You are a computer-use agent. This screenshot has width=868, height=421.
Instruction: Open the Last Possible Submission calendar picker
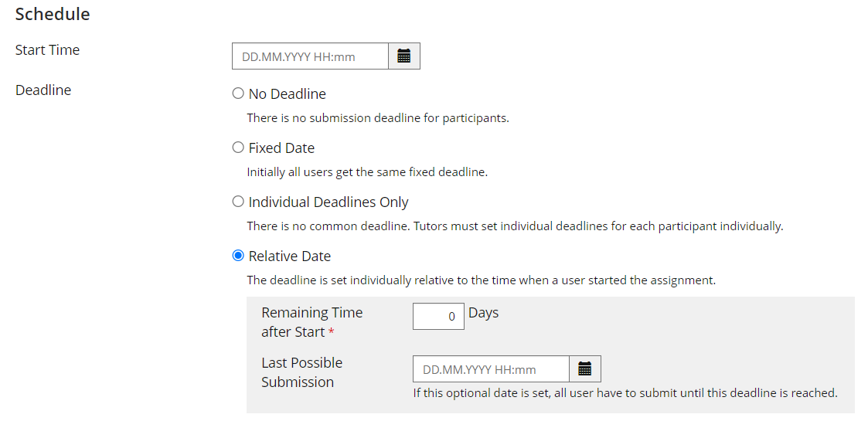coord(584,369)
